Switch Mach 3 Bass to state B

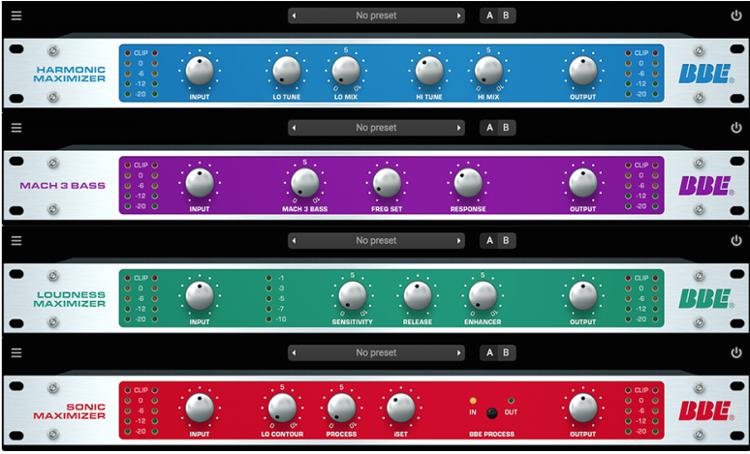(506, 128)
